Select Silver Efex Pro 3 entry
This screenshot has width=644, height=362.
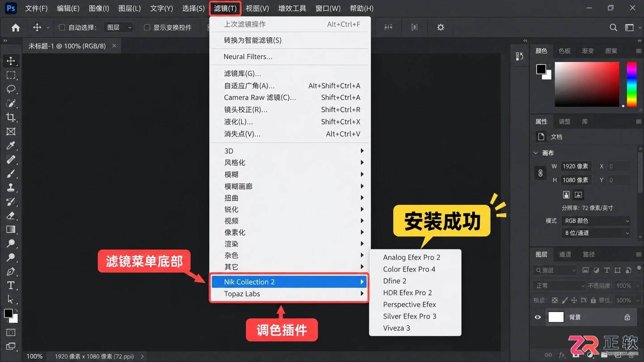[x=410, y=316]
